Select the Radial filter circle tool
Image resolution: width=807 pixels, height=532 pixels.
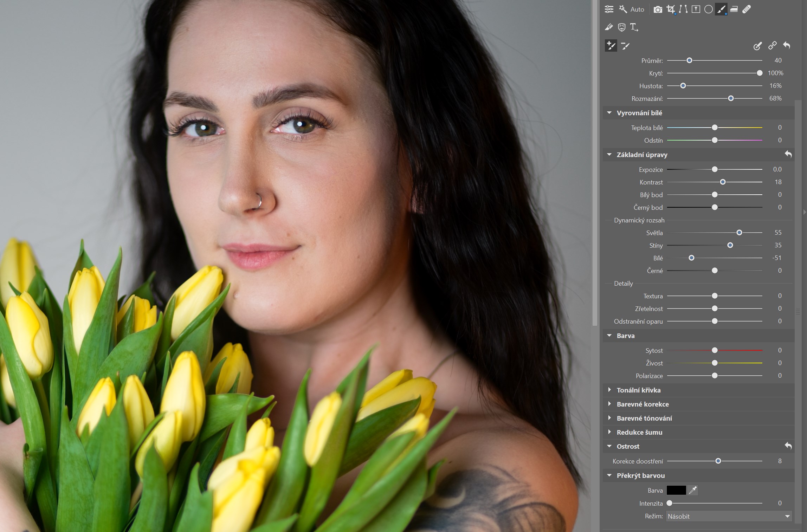pyautogui.click(x=709, y=9)
